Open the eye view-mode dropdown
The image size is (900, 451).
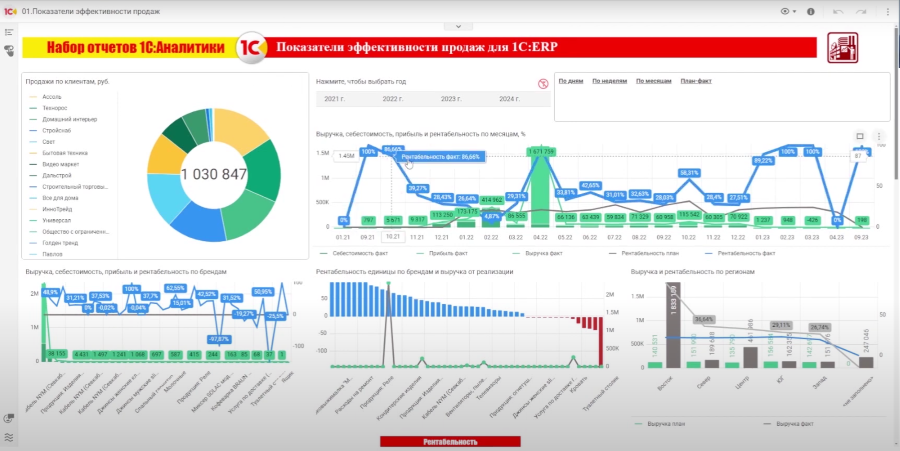coord(788,11)
